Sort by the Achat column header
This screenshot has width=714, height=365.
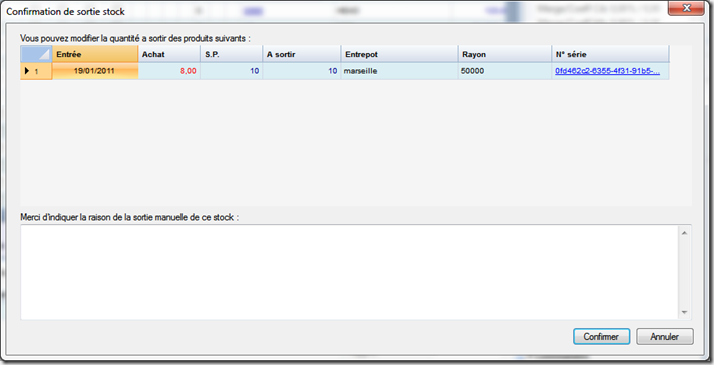tap(169, 54)
